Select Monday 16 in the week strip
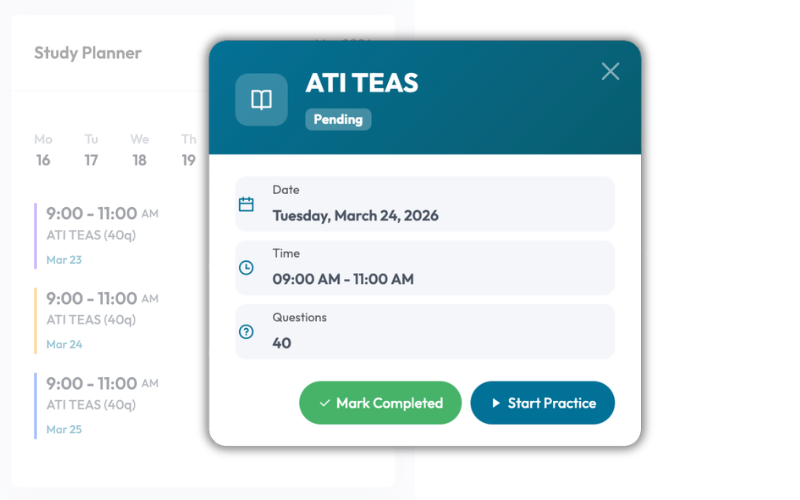800x500 pixels. pyautogui.click(x=43, y=151)
